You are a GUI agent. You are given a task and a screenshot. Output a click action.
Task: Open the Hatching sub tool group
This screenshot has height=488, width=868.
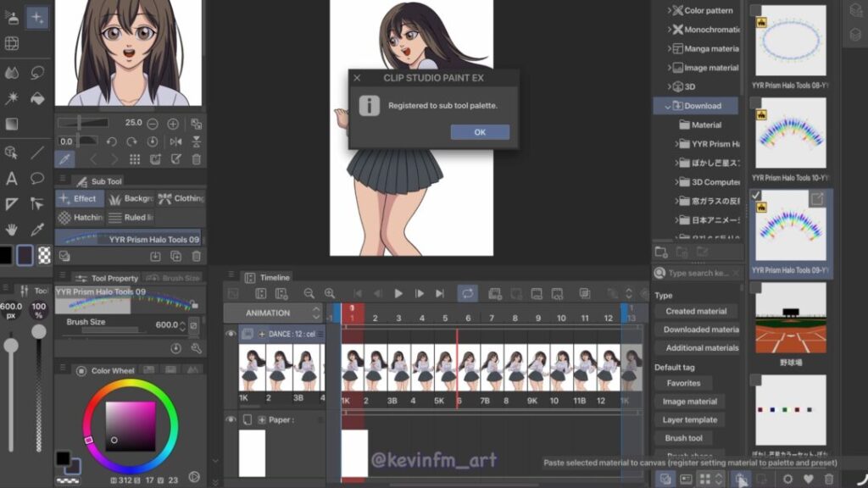click(x=81, y=218)
